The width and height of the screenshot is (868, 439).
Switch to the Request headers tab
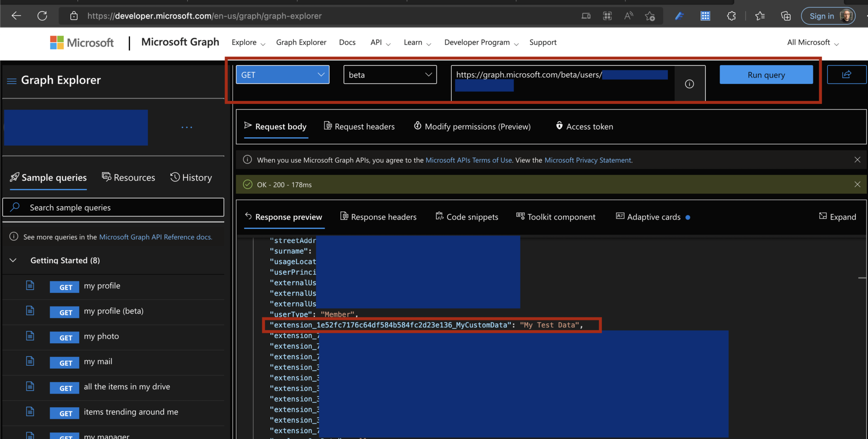coord(359,126)
